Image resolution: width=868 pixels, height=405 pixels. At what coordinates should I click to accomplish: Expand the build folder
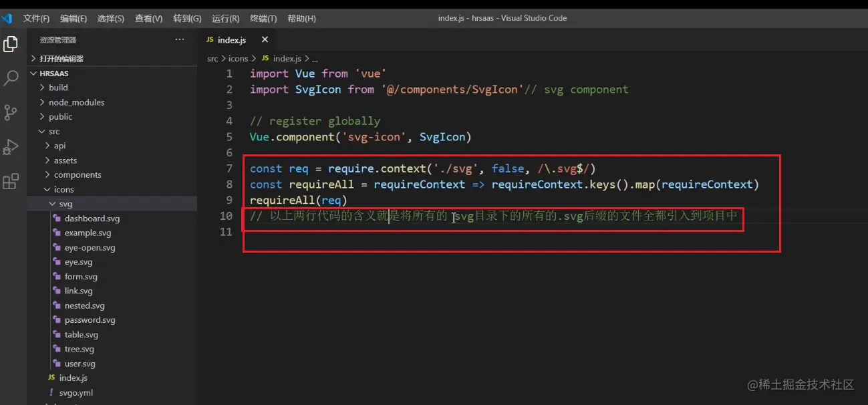[x=112, y=88]
